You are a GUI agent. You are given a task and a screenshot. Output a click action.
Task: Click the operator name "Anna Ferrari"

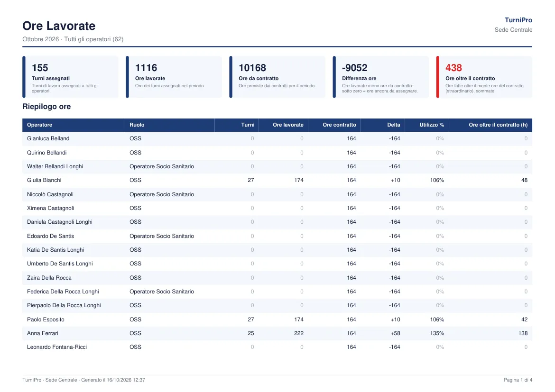tap(43, 333)
